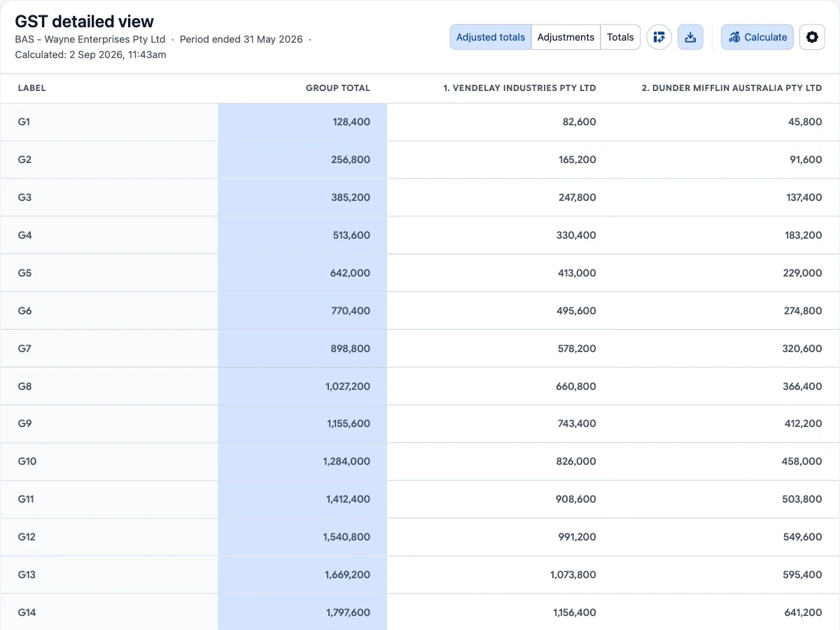The width and height of the screenshot is (840, 630).
Task: Click the LABEL column header
Action: pos(32,88)
